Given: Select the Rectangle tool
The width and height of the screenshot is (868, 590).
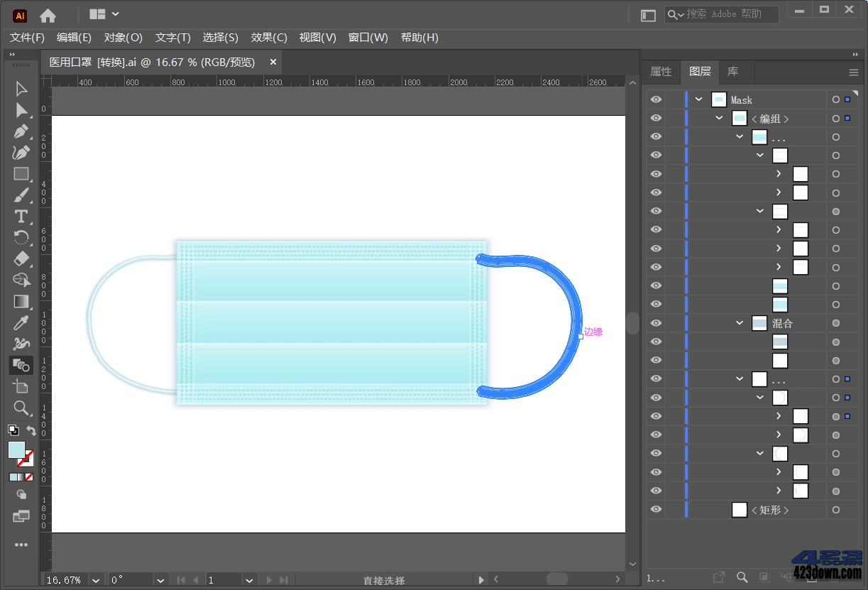Looking at the screenshot, I should click(x=21, y=174).
